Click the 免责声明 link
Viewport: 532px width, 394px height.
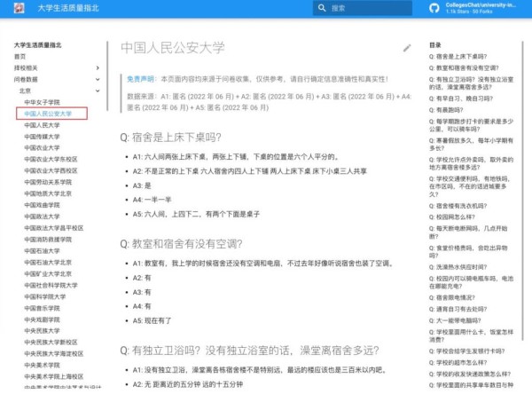click(x=140, y=79)
